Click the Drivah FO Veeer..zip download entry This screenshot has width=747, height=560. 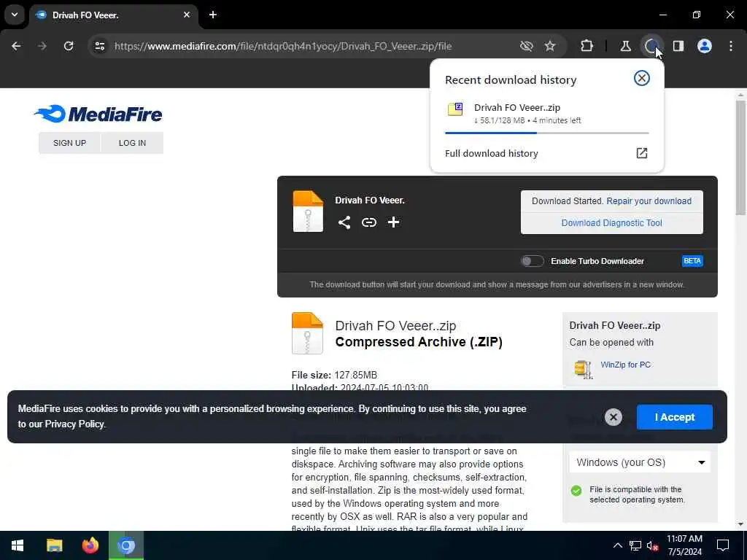546,114
